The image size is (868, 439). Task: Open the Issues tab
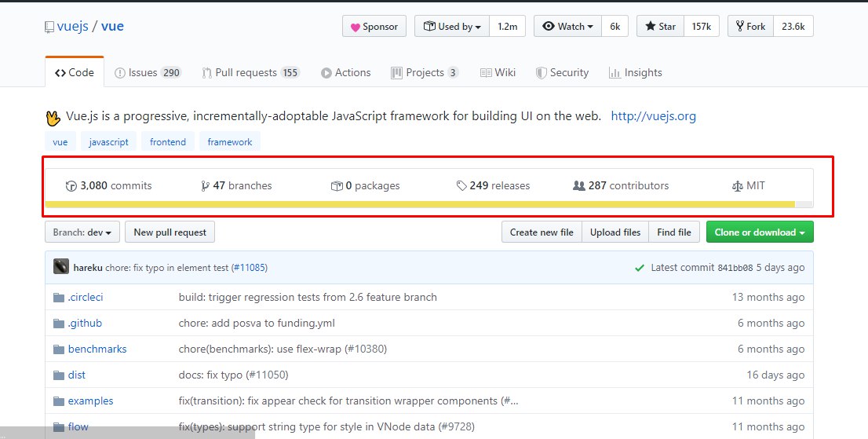(148, 72)
